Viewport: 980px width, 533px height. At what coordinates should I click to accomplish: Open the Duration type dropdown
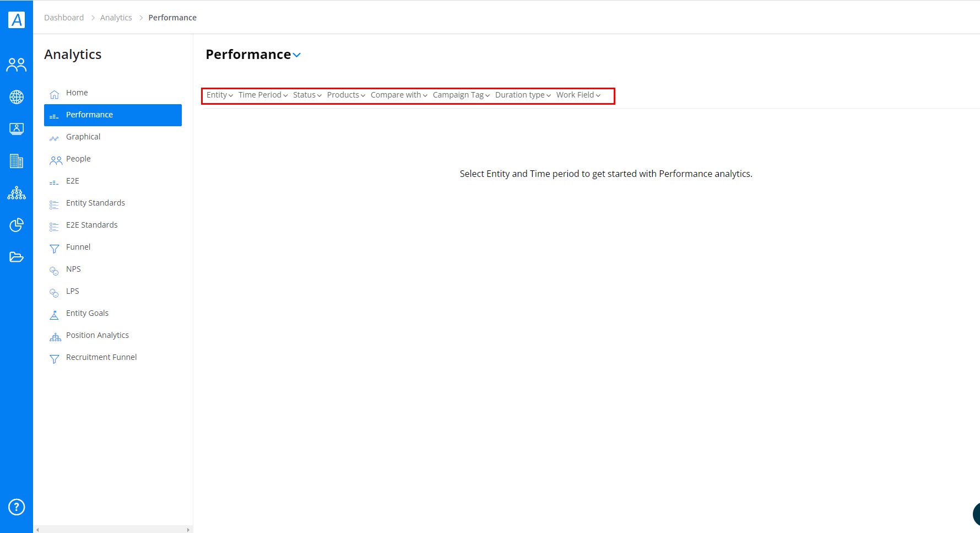click(x=523, y=95)
